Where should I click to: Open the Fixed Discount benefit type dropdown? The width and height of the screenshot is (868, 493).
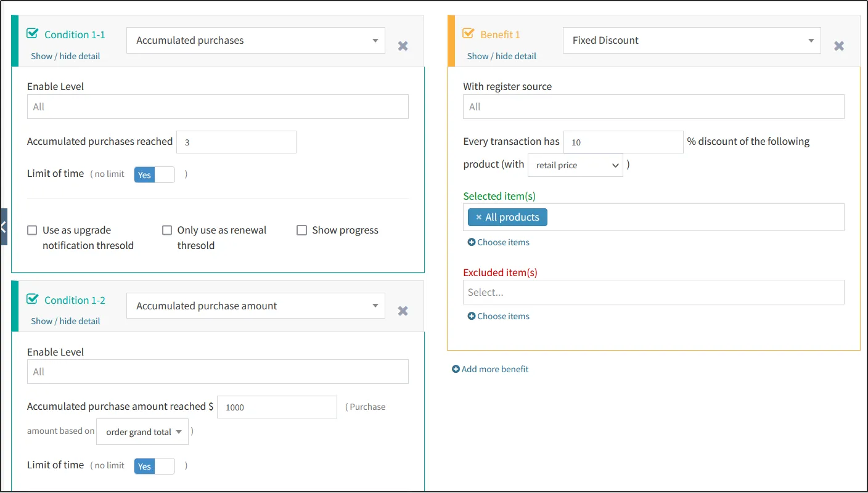click(x=691, y=41)
